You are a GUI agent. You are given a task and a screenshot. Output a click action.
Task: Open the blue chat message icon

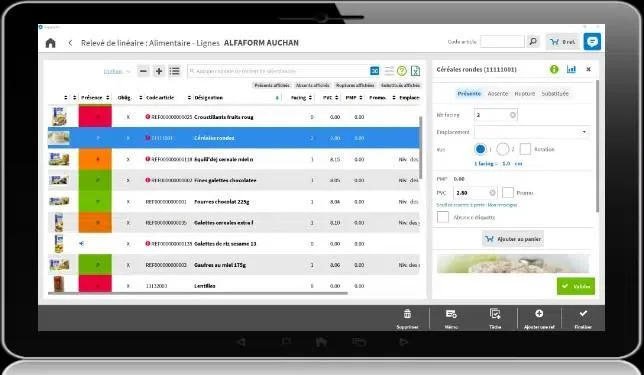click(x=592, y=41)
